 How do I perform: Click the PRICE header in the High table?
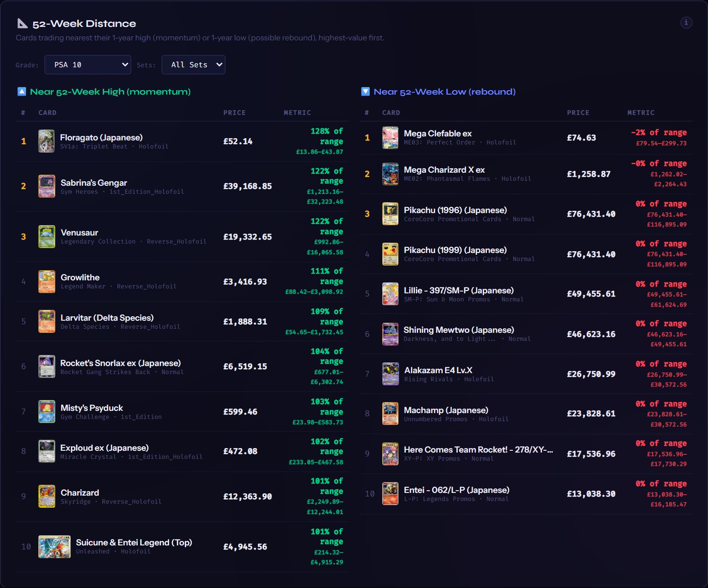point(235,113)
